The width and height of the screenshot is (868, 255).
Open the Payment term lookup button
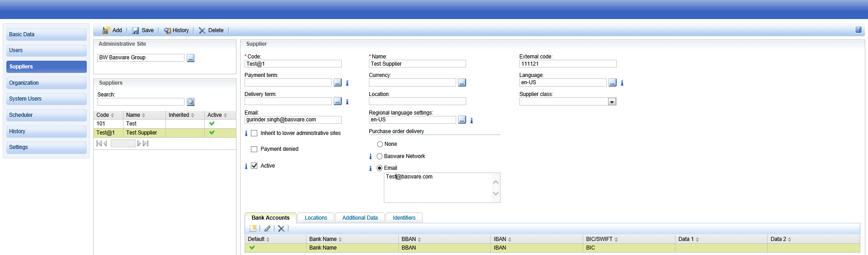(x=338, y=82)
